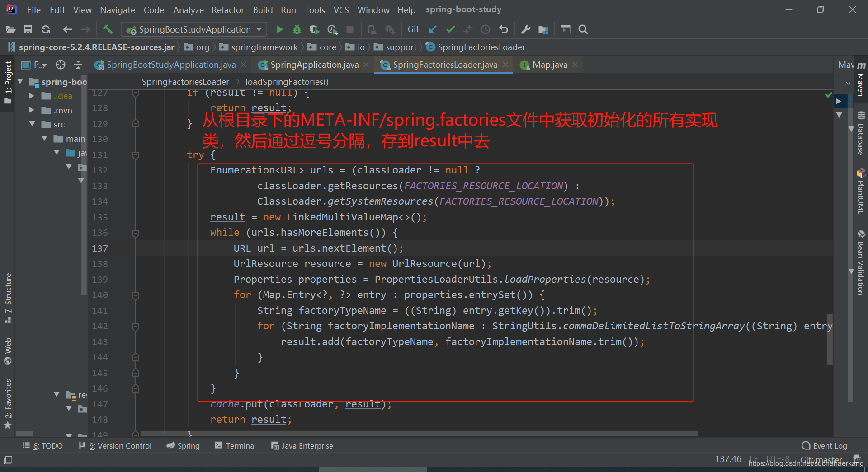
Task: Open the File menu
Action: (33, 10)
